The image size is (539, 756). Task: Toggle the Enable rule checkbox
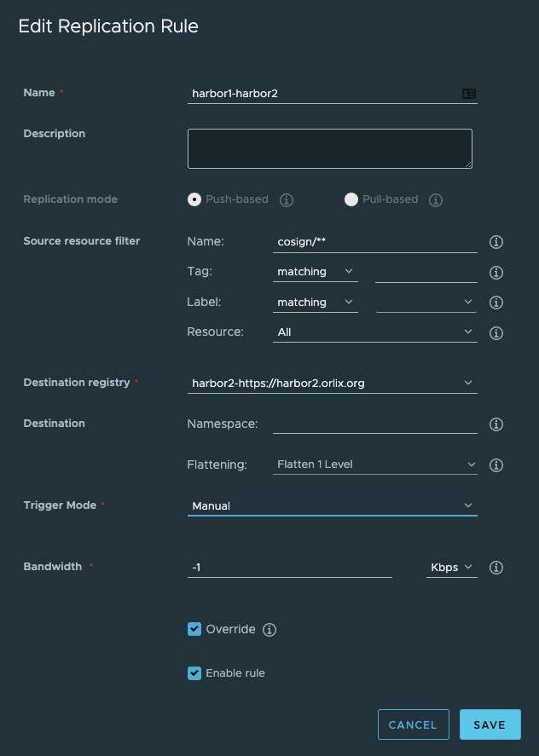pyautogui.click(x=194, y=673)
